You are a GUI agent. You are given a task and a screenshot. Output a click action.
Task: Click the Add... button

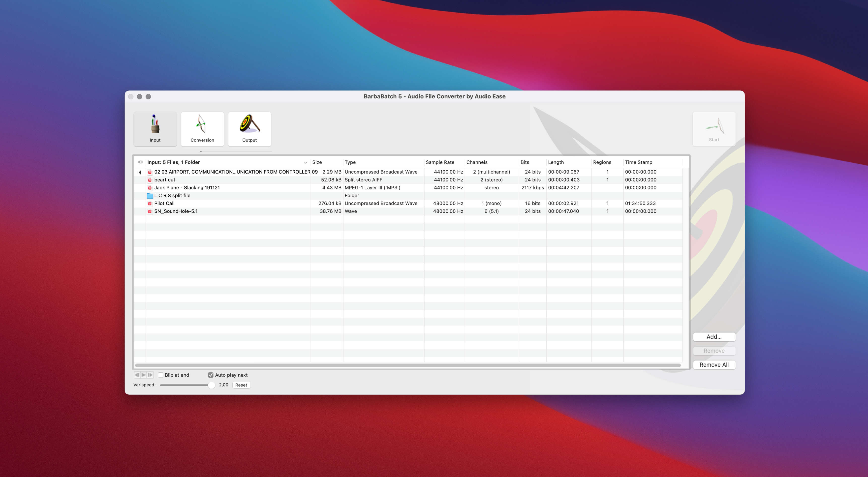(714, 336)
